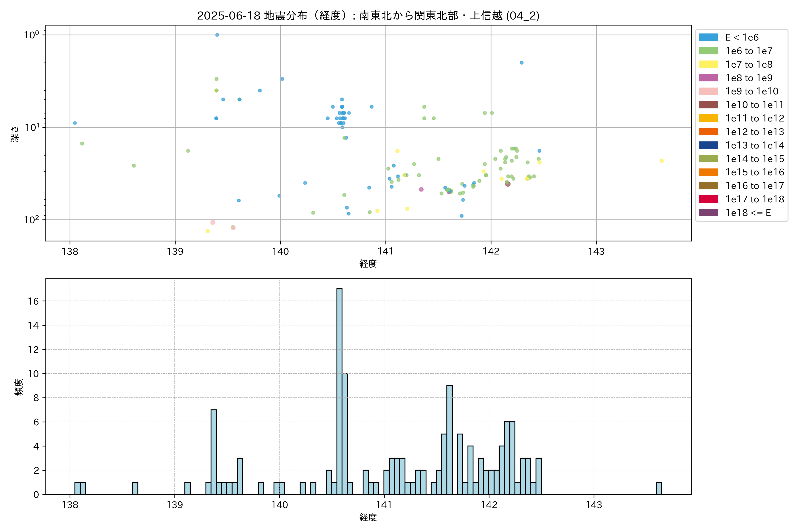Click the isolated bar near 143.6
This screenshot has width=798, height=532.
(x=659, y=488)
